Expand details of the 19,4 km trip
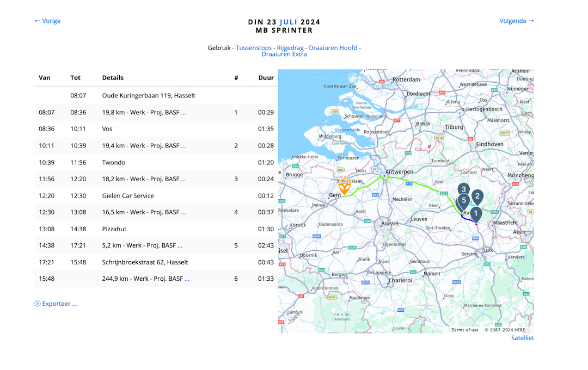Image resolution: width=588 pixels, height=370 pixels. [x=183, y=146]
